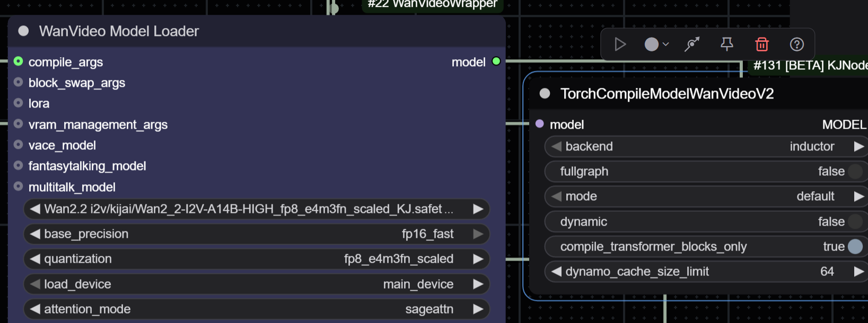The width and height of the screenshot is (868, 323).
Task: Next load_device value arrow
Action: pos(478,284)
